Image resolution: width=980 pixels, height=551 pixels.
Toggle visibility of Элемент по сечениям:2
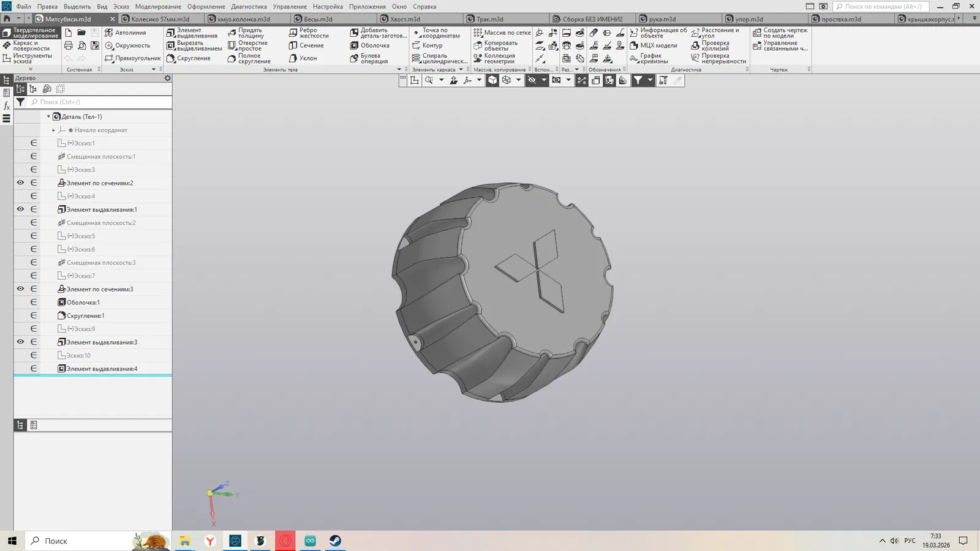pos(20,182)
